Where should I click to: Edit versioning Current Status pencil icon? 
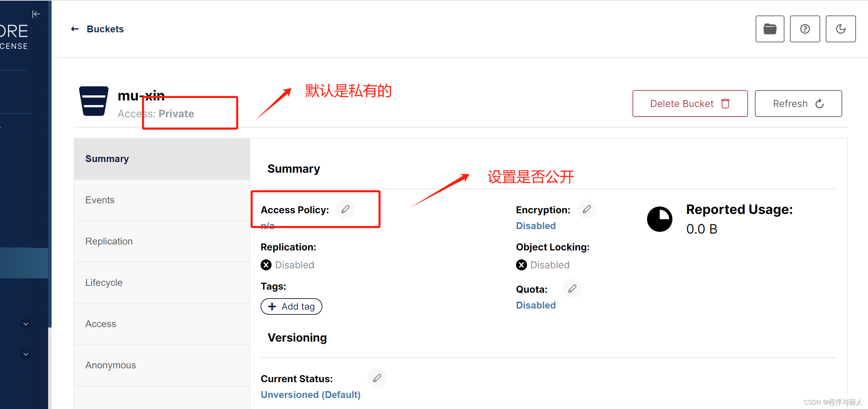pos(377,378)
